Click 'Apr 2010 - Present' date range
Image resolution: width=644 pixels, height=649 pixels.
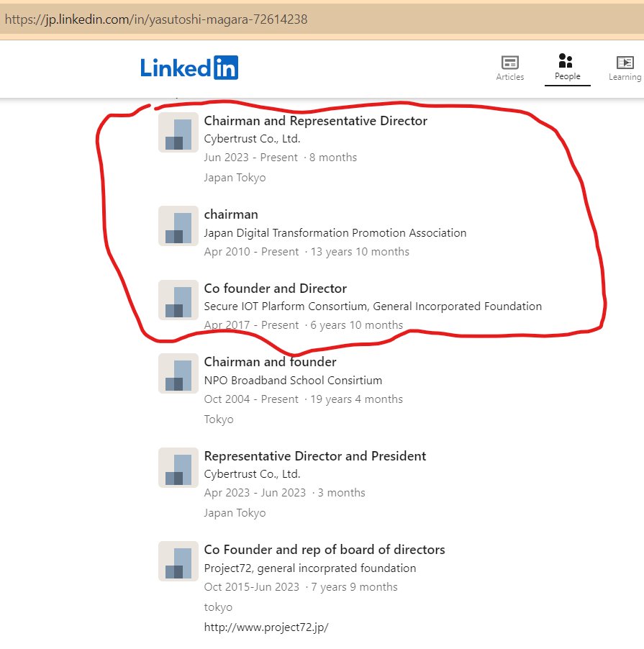click(x=251, y=252)
